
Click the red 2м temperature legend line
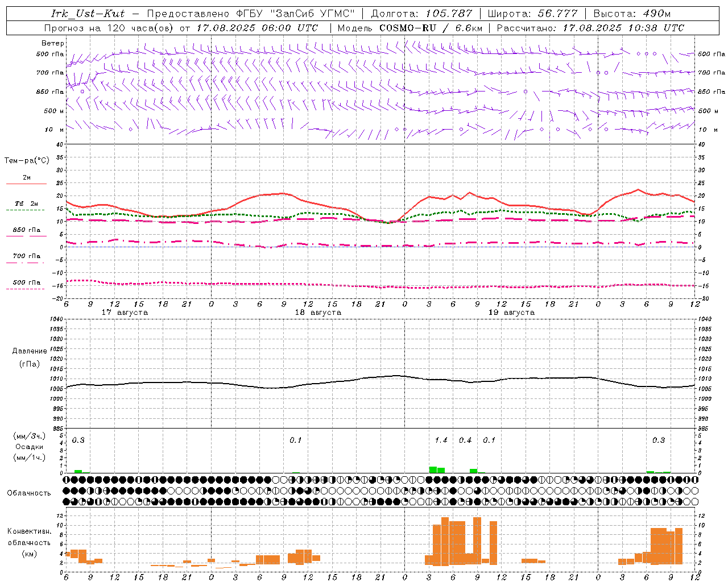pos(26,184)
